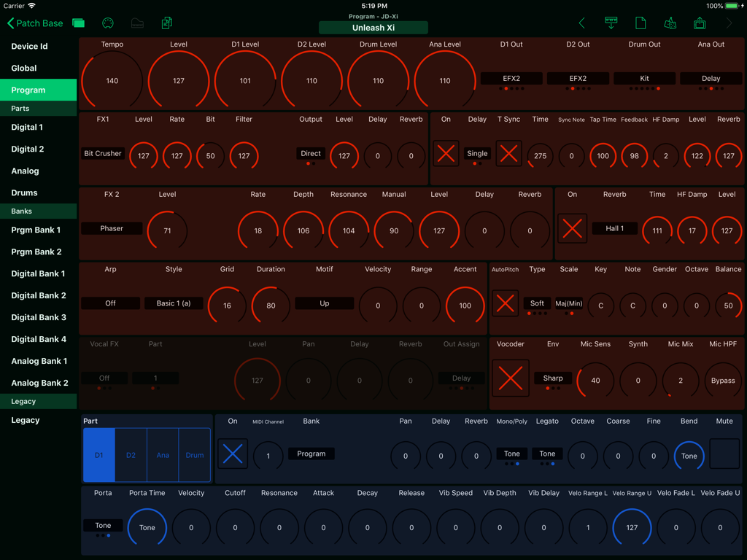Toggle the Delay On switch
This screenshot has height=560, width=747.
[x=446, y=153]
